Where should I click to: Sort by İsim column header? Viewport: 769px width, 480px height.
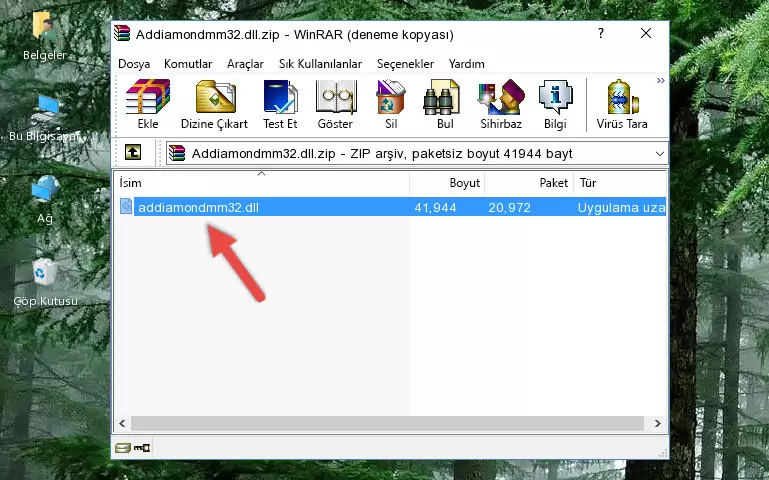coord(262,183)
